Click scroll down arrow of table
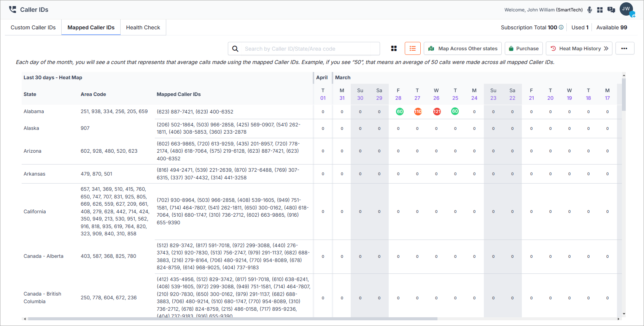 pos(624,314)
